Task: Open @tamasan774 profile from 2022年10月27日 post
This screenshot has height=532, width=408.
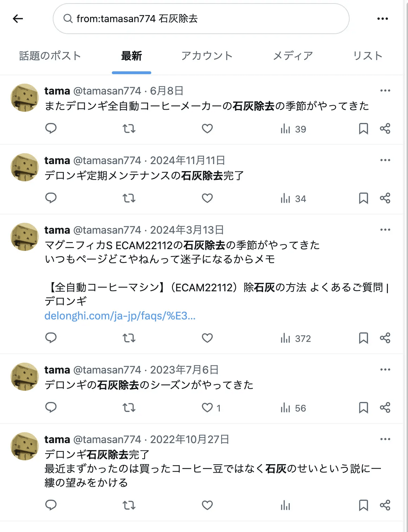Action: pyautogui.click(x=107, y=440)
